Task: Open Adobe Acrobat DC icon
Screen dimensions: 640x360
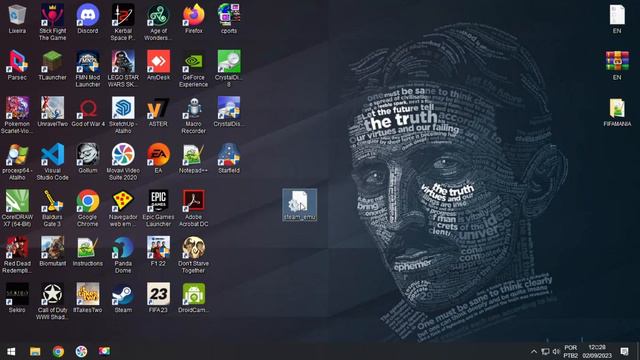Action: coord(193,209)
